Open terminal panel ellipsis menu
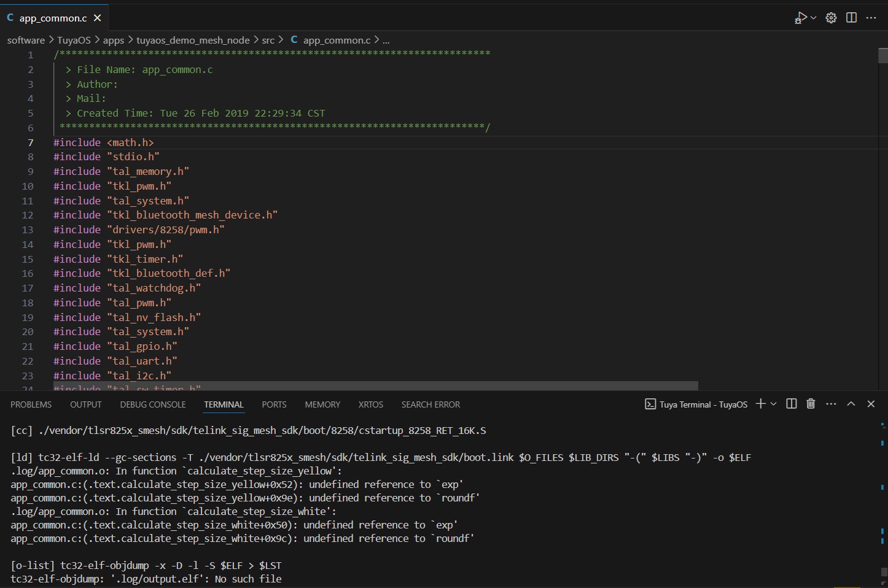 (x=831, y=404)
